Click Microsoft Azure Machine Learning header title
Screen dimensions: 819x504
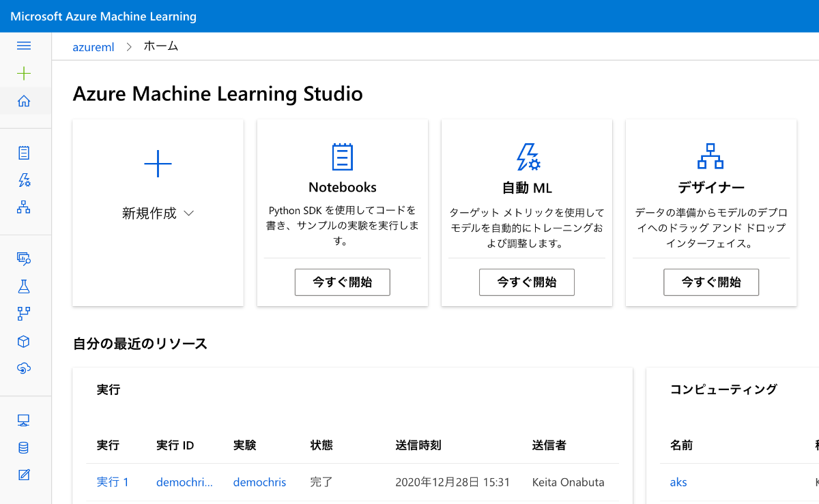pos(104,16)
